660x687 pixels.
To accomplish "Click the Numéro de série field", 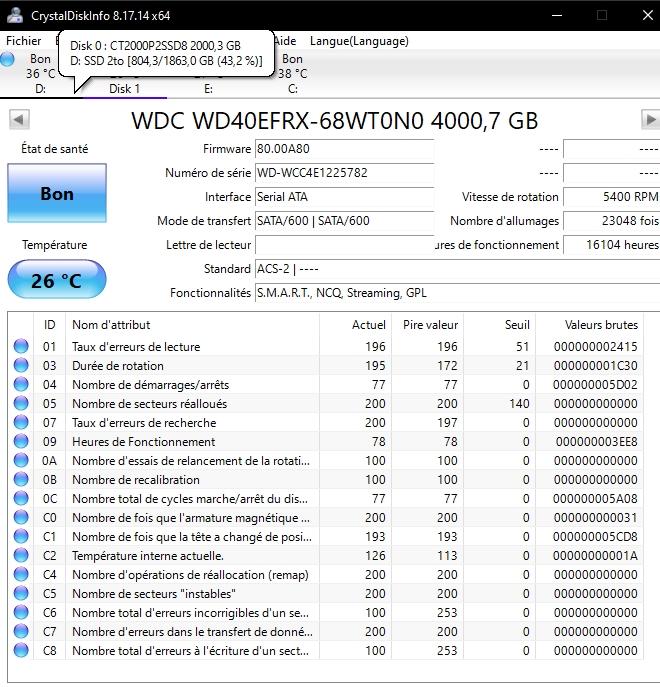I will pos(344,173).
